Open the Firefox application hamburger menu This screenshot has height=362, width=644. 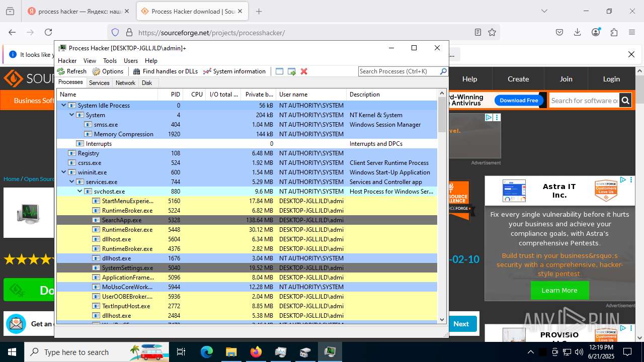click(x=632, y=32)
